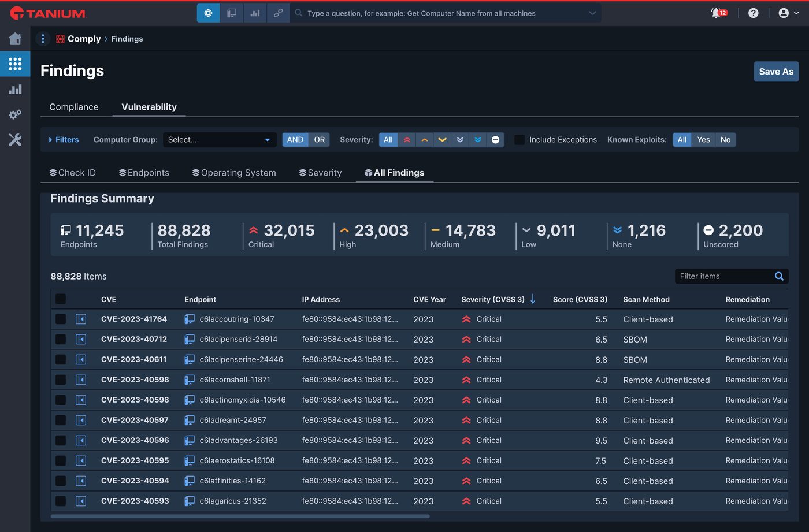Click endpoint icon next to c6ladreamt-24957
The image size is (809, 532).
click(190, 420)
